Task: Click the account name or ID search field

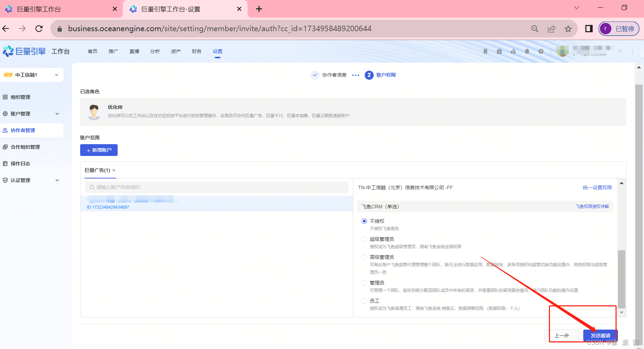Action: (x=217, y=187)
